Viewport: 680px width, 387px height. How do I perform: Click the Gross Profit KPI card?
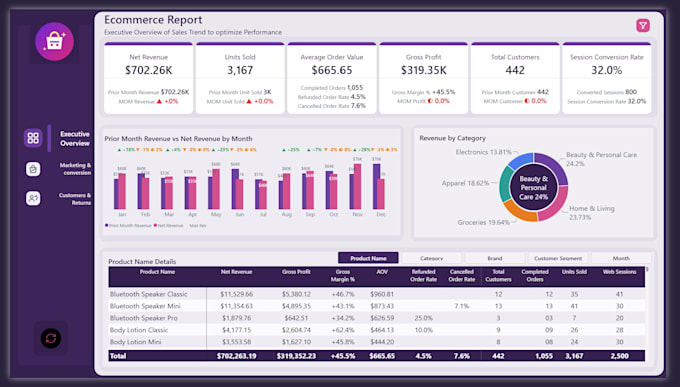click(423, 79)
